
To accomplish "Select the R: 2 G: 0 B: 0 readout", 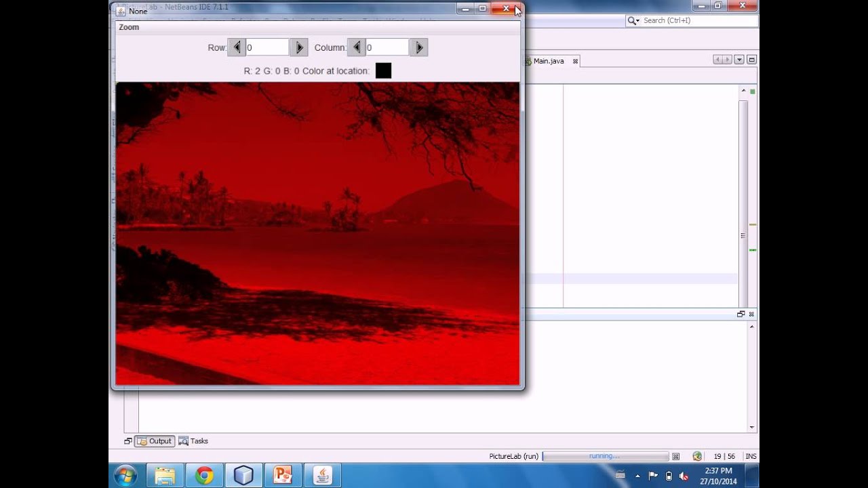I will coord(271,70).
